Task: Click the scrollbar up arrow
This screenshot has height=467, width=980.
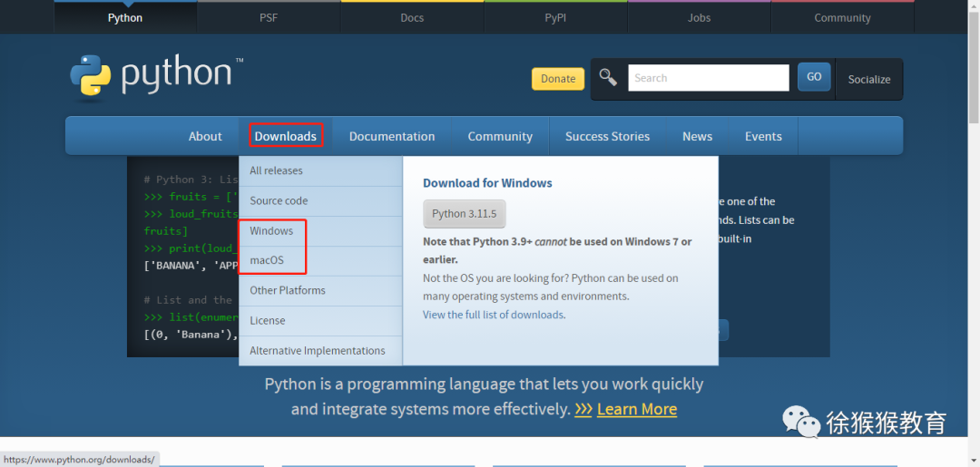Action: [975, 5]
